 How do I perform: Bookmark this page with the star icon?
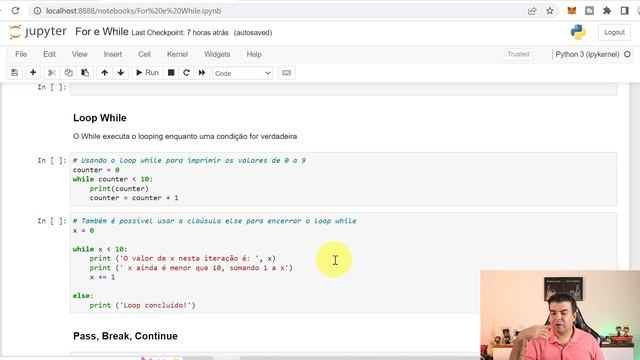(x=550, y=11)
